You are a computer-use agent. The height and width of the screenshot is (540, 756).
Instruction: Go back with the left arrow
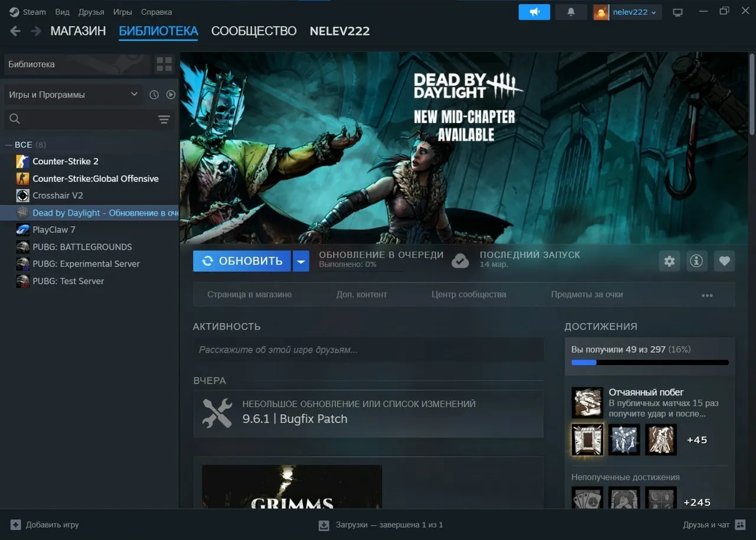point(15,31)
